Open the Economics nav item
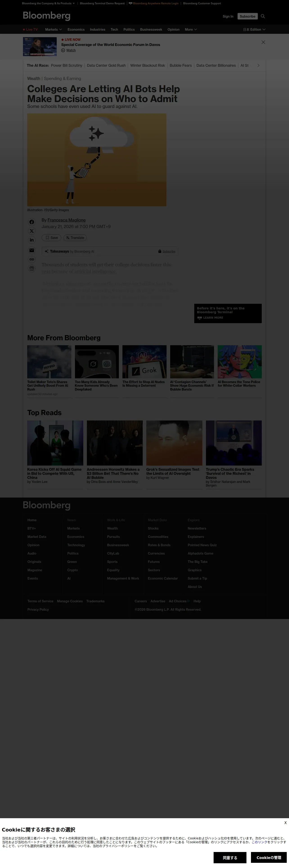The height and width of the screenshot is (868, 289). 76,30
